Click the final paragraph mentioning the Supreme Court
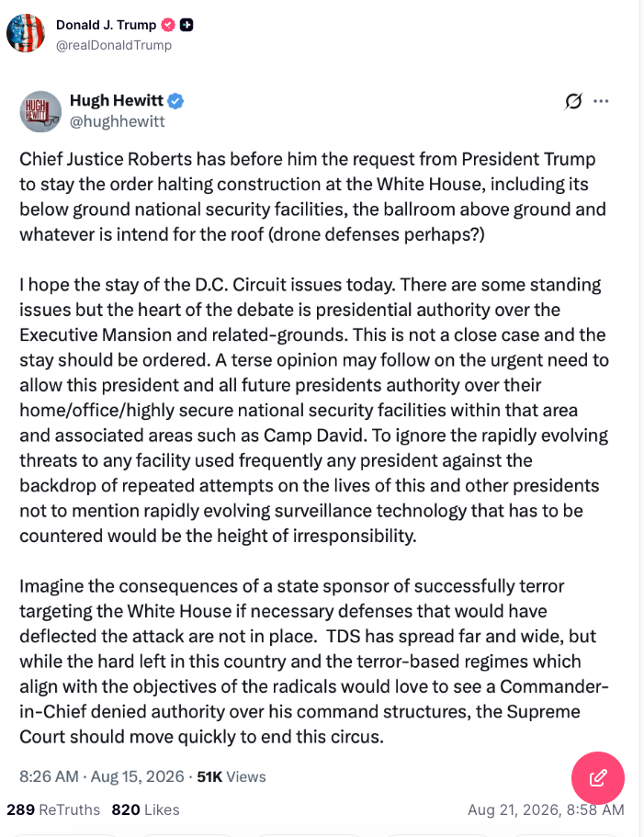The image size is (644, 837). (x=314, y=661)
